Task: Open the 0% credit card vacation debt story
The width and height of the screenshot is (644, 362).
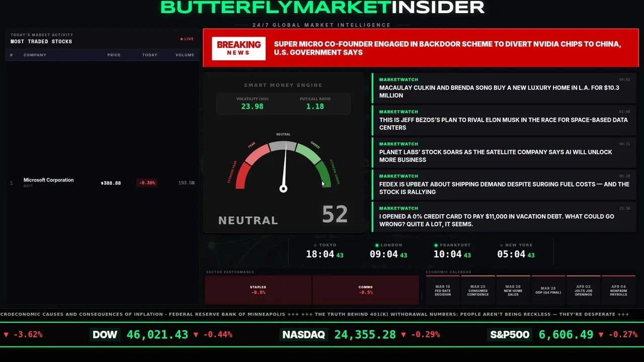Action: [x=504, y=217]
